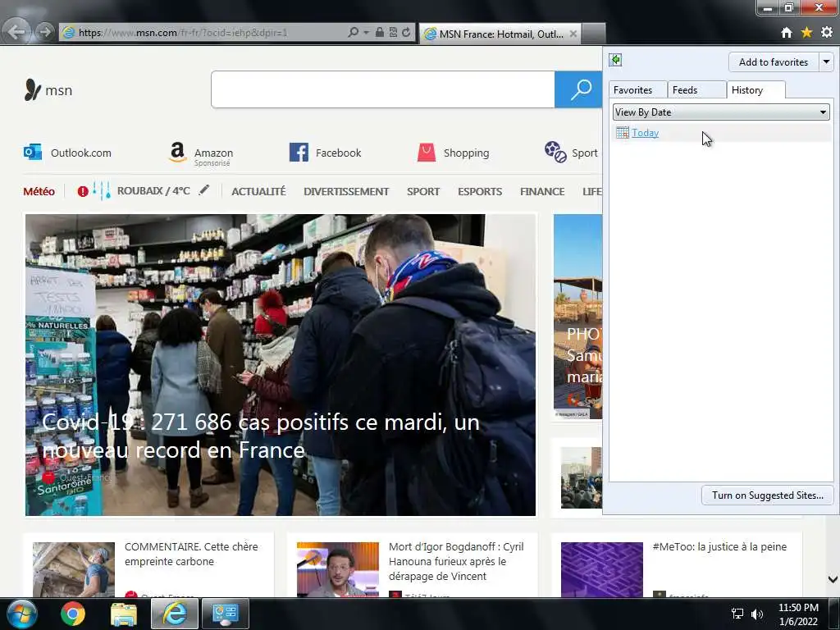Image resolution: width=840 pixels, height=630 pixels.
Task: Click the red weather alert icon
Action: pyautogui.click(x=83, y=191)
